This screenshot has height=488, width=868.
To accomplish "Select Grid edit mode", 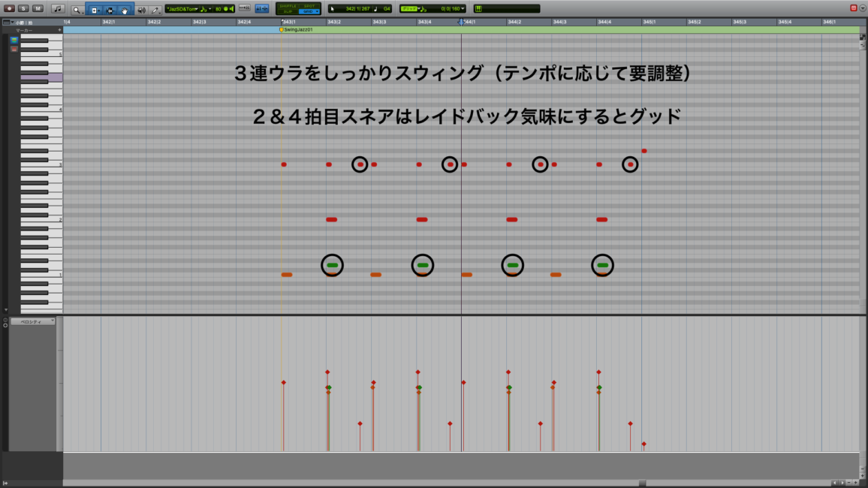I will coord(309,12).
